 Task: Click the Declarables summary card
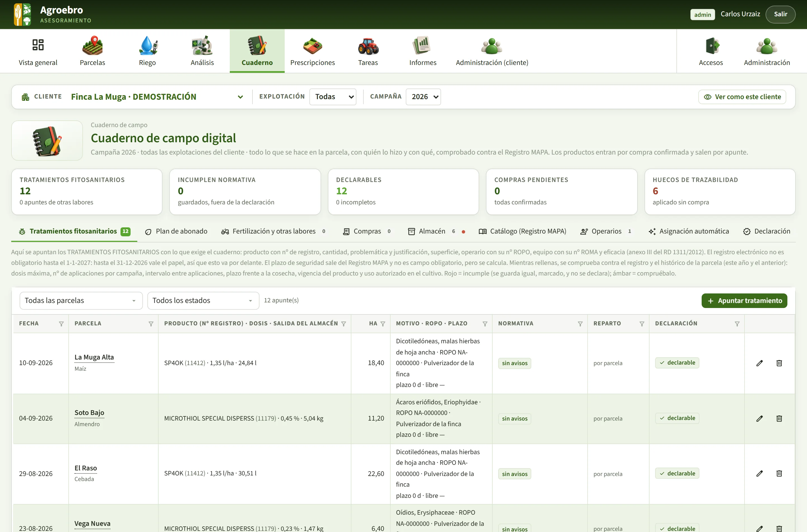click(403, 192)
